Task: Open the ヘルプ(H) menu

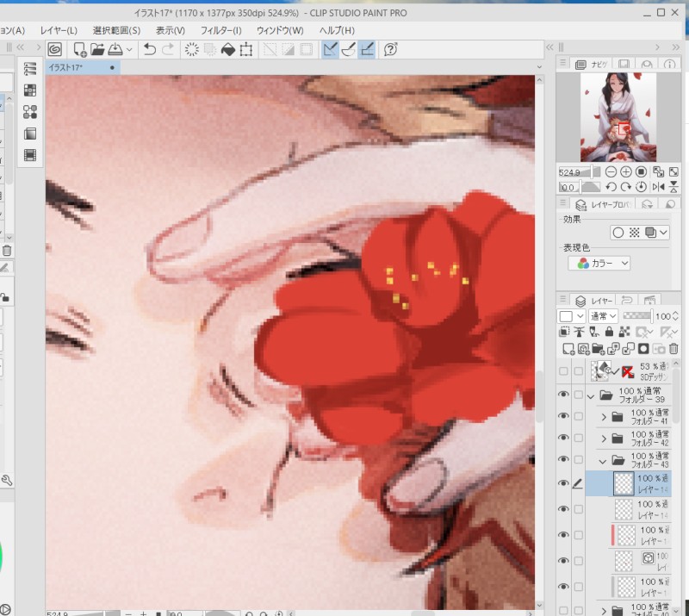Action: pyautogui.click(x=337, y=30)
